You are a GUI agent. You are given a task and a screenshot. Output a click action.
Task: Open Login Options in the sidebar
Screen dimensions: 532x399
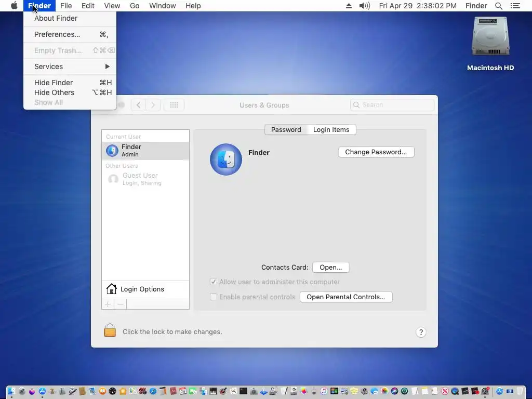tap(145, 289)
